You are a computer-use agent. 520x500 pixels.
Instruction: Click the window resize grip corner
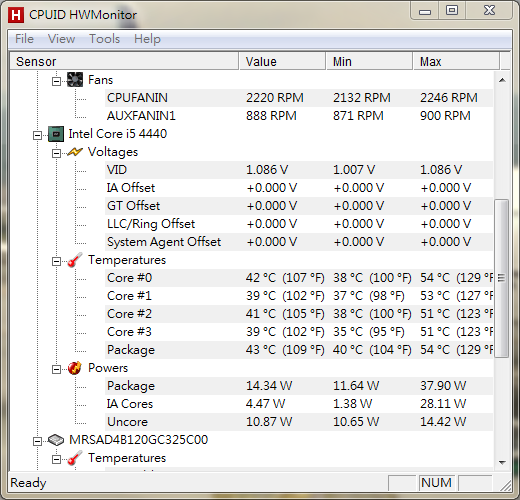[505, 485]
